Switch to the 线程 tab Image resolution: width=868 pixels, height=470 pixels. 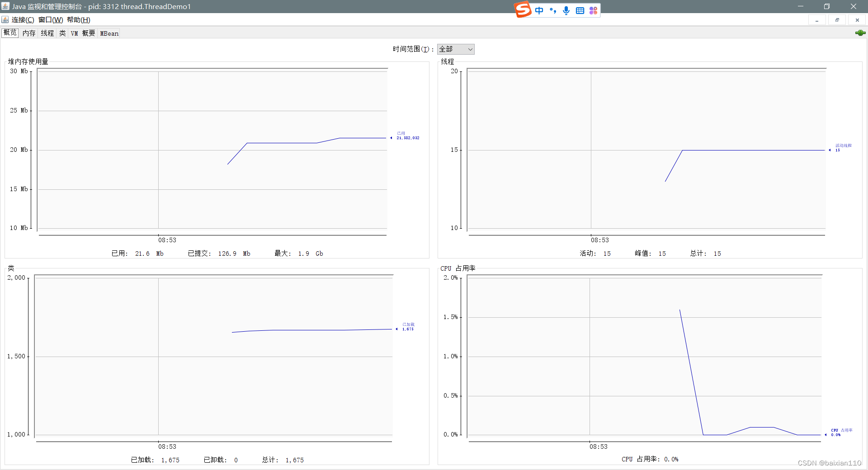(x=47, y=33)
